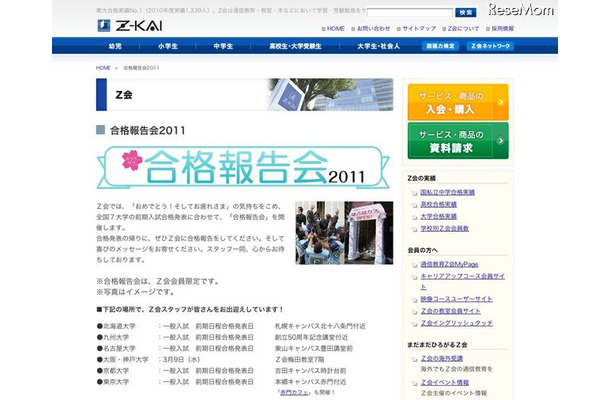The width and height of the screenshot is (610, 400).
Task: Click the まだまだひろがるZ会 sidebar heading
Action: coord(437,344)
